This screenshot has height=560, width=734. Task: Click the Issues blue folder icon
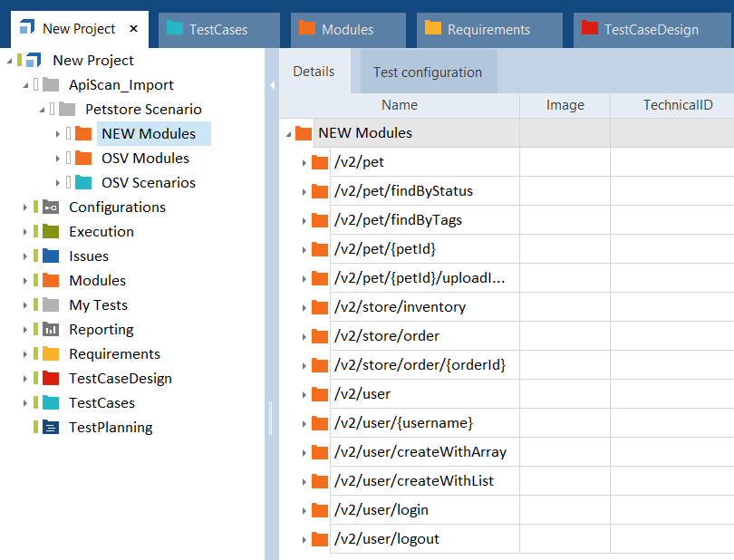[51, 256]
